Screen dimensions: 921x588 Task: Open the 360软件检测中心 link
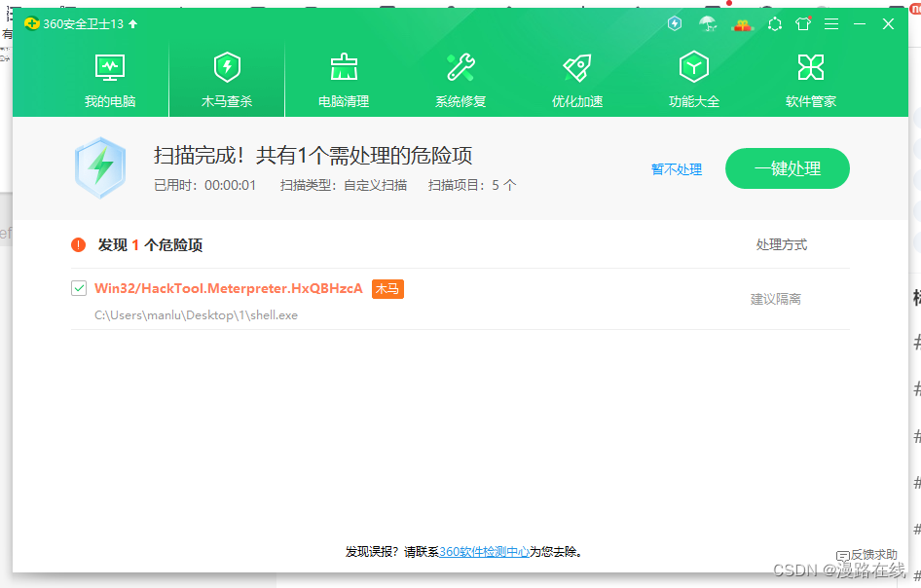point(484,552)
